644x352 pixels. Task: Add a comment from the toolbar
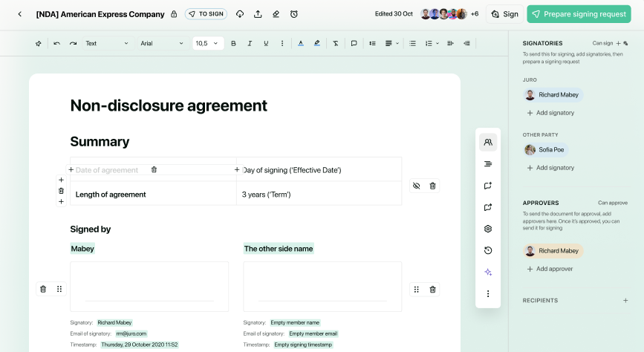[354, 44]
